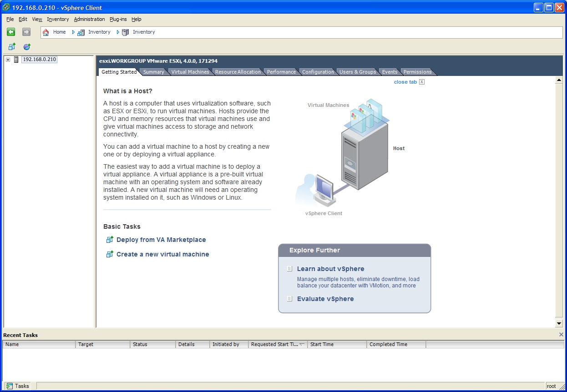This screenshot has height=392, width=567.
Task: Click the scroll down arrow of content pane
Action: point(559,323)
